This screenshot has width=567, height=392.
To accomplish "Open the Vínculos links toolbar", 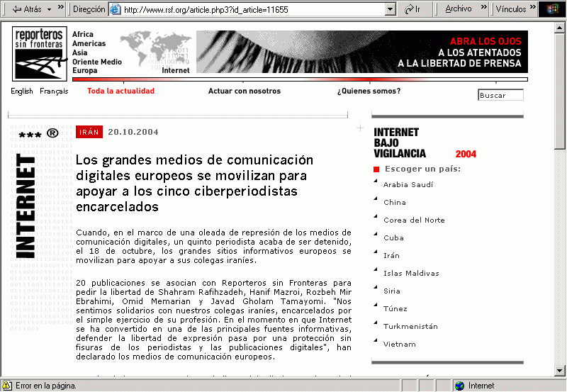I will tap(510, 9).
